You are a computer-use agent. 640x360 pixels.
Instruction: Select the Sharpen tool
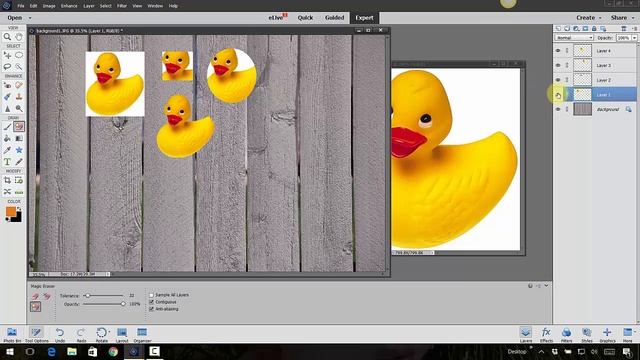pos(7,108)
